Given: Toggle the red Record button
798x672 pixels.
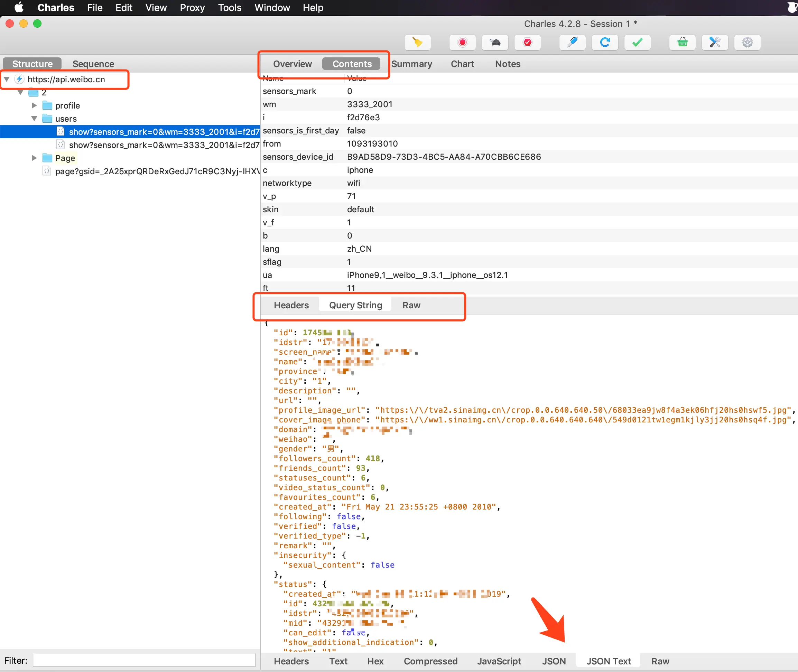Looking at the screenshot, I should click(462, 42).
